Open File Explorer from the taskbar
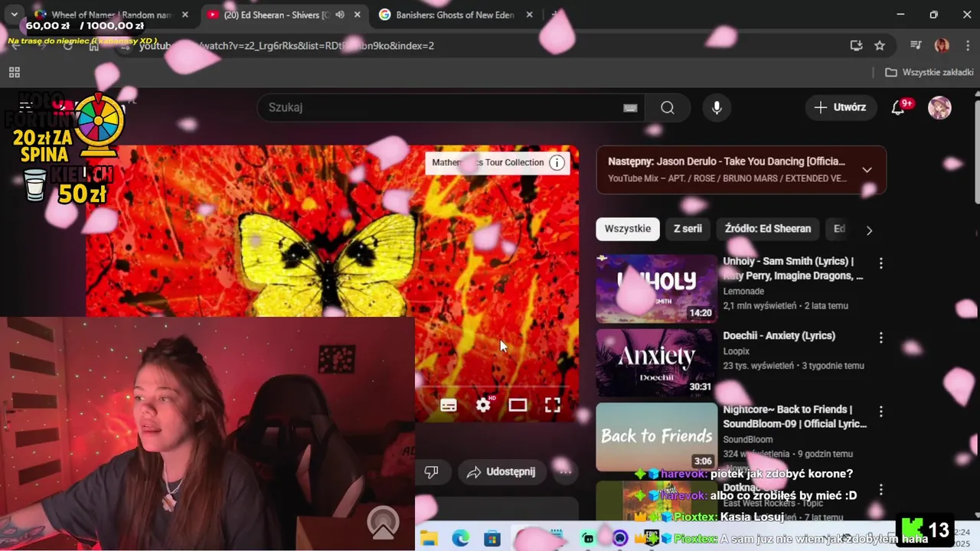 pos(428,538)
